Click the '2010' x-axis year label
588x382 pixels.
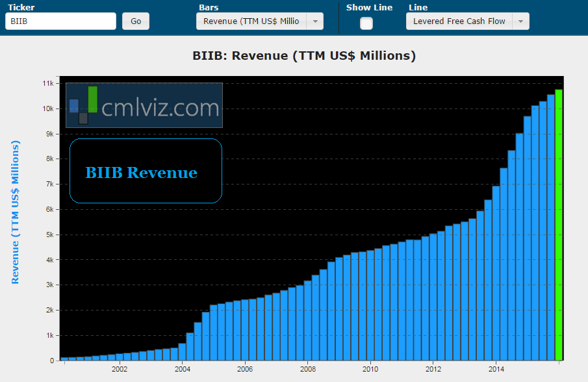pyautogui.click(x=370, y=369)
